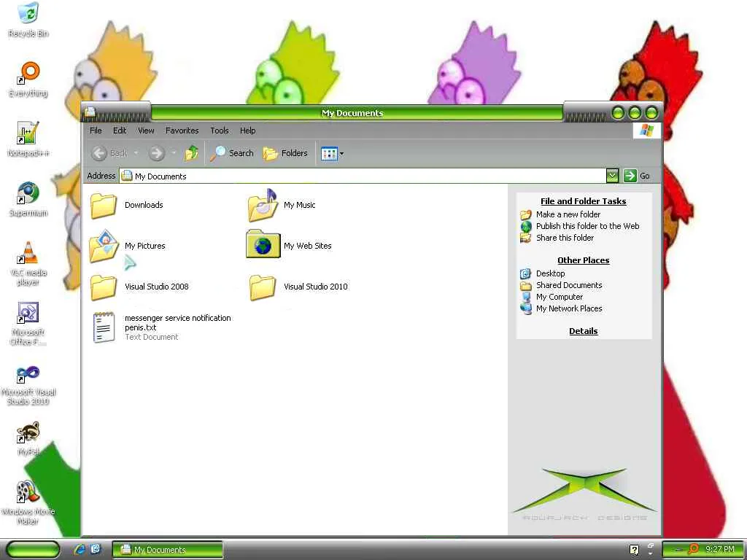Click the Show Desktop quick launch icon
This screenshot has width=747, height=560.
tap(96, 549)
